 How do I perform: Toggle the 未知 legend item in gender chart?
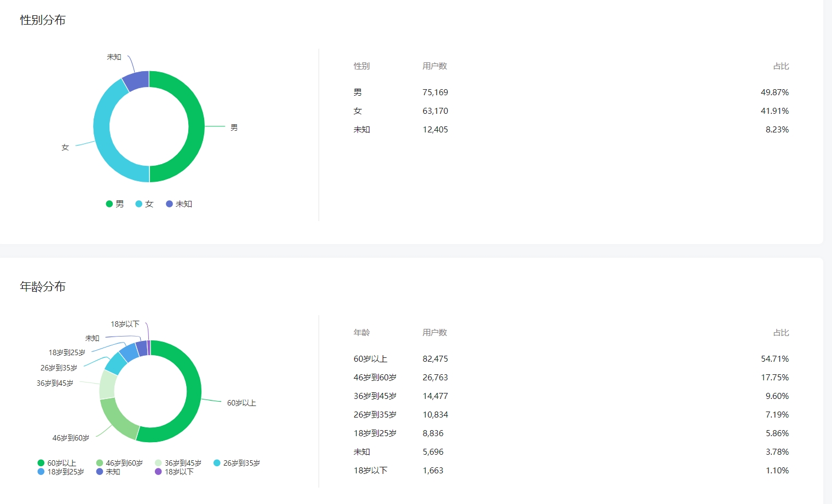tap(179, 204)
